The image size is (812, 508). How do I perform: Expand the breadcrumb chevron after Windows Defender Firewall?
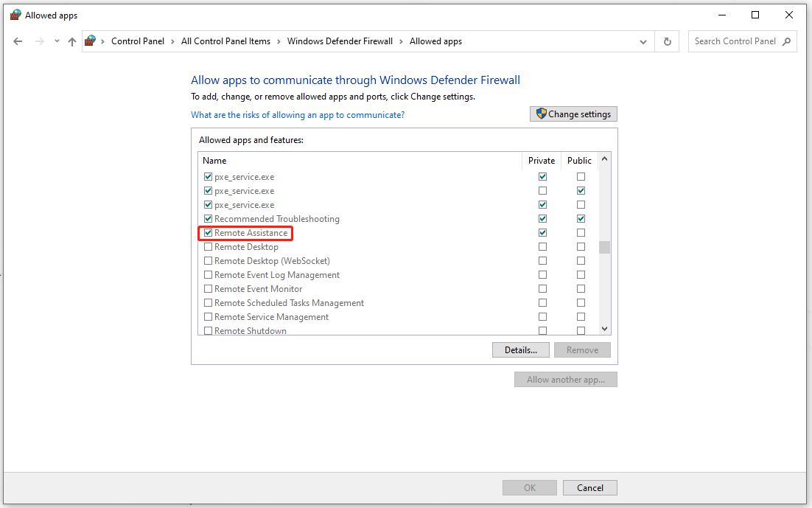pyautogui.click(x=403, y=41)
